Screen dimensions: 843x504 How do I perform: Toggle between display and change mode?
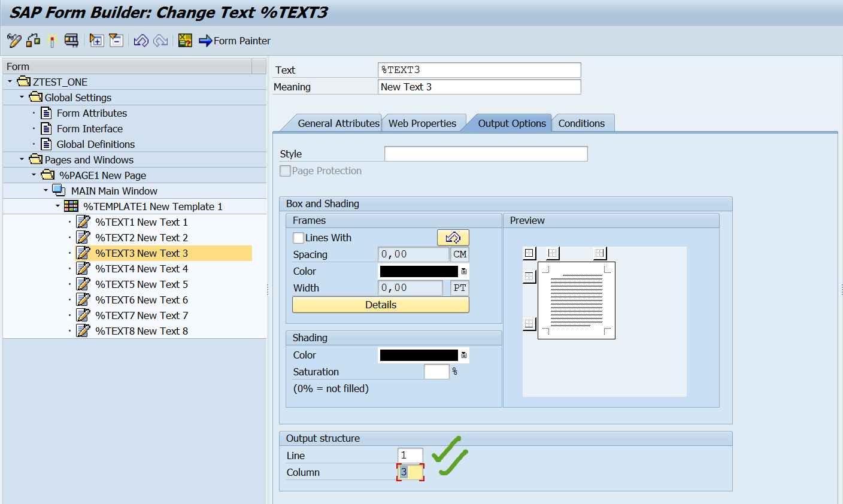click(14, 41)
